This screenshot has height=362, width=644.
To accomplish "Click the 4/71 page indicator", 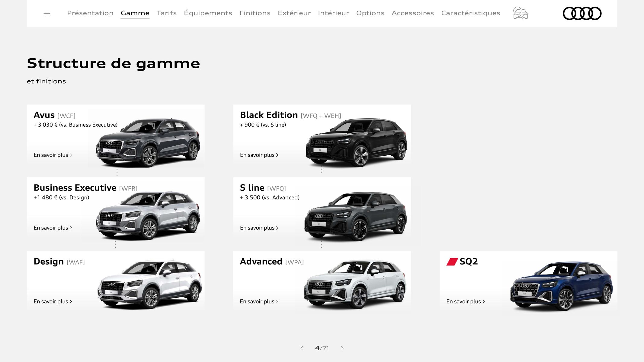I will click(322, 348).
